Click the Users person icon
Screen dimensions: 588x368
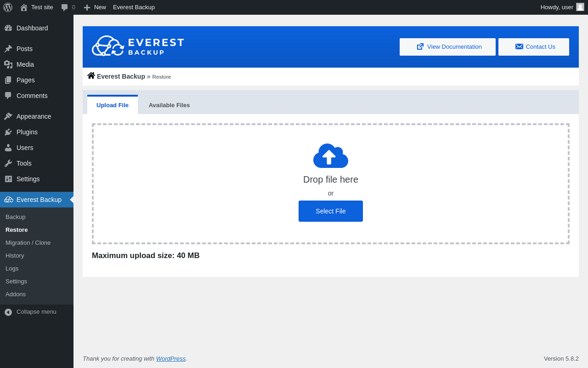click(x=8, y=148)
